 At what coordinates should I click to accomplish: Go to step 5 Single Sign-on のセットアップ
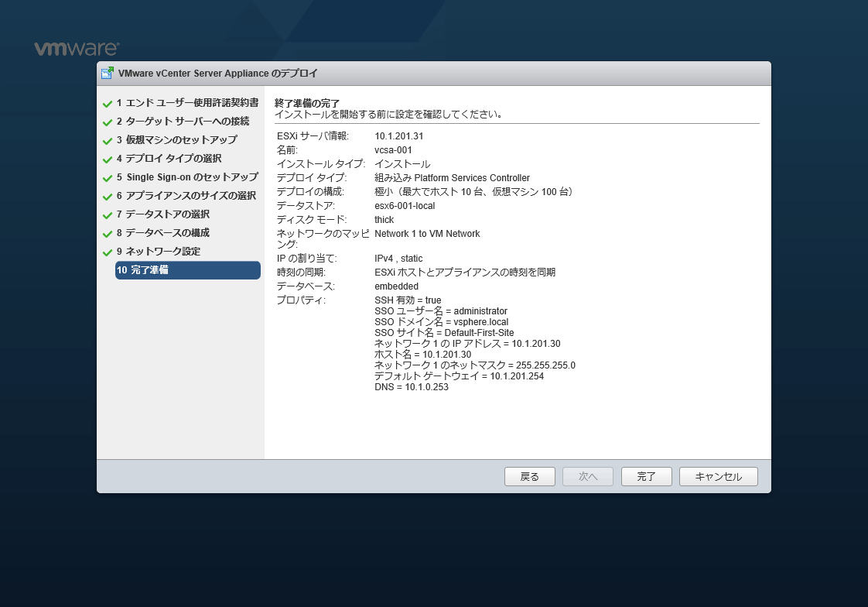click(187, 177)
